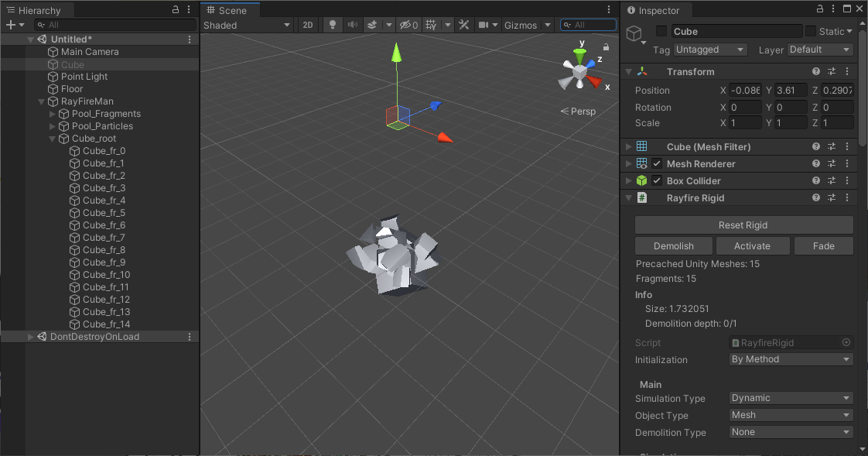Open Transform component preset sliders icon

click(832, 71)
